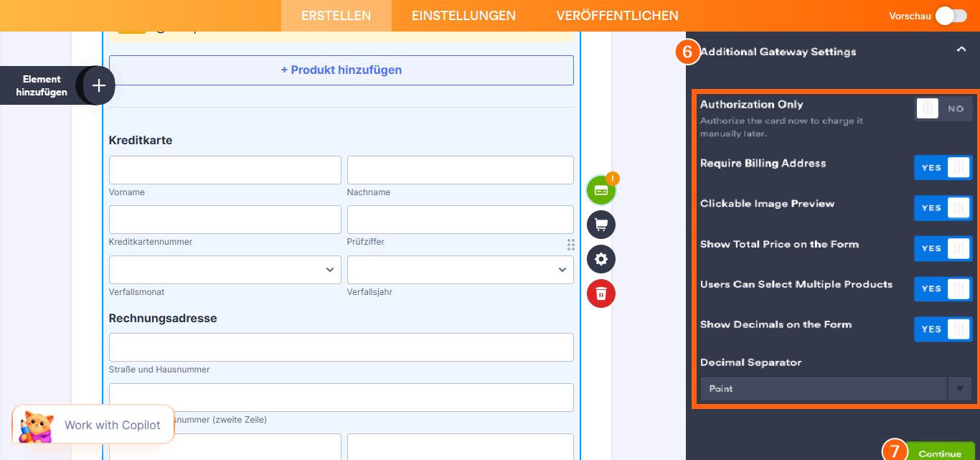Click the plus icon beside Element hinzufügen
980x460 pixels.
point(99,85)
